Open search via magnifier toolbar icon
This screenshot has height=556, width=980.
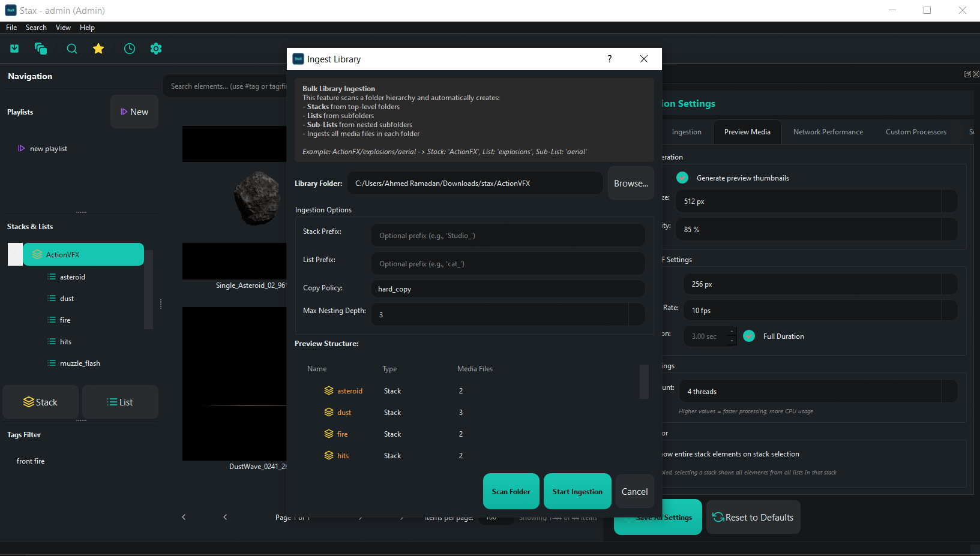coord(72,49)
